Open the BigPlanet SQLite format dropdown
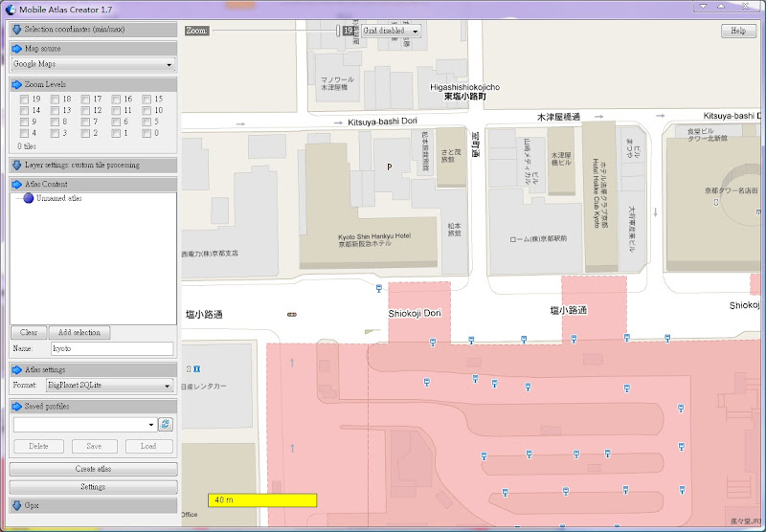This screenshot has width=766, height=532. (110, 385)
